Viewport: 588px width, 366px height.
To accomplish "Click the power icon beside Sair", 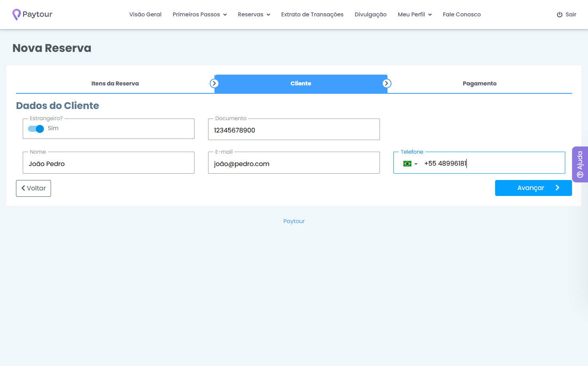I will pyautogui.click(x=560, y=14).
